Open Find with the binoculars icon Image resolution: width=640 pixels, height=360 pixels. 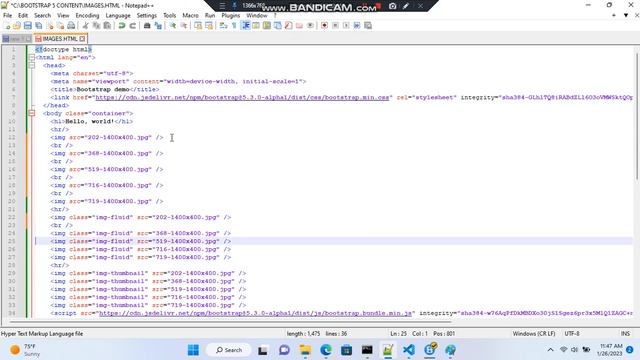(147, 26)
